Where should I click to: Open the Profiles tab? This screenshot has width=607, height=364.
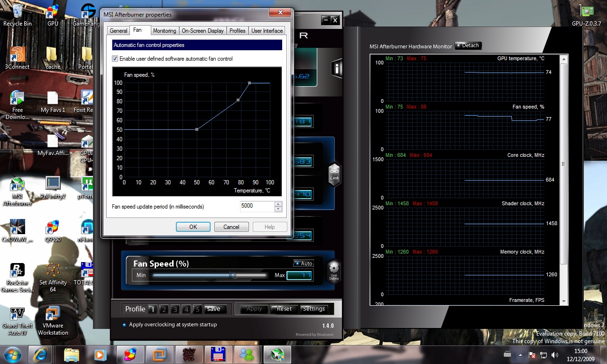237,31
